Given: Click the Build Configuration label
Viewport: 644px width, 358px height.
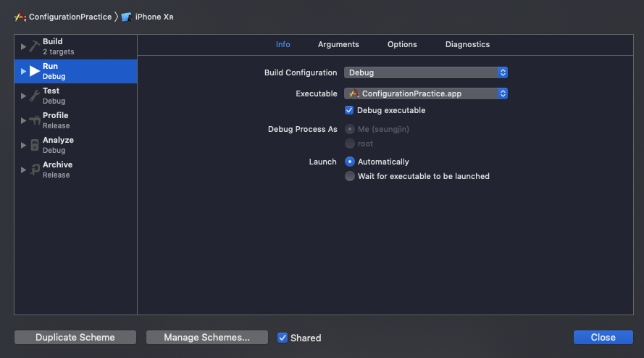Looking at the screenshot, I should coord(301,72).
